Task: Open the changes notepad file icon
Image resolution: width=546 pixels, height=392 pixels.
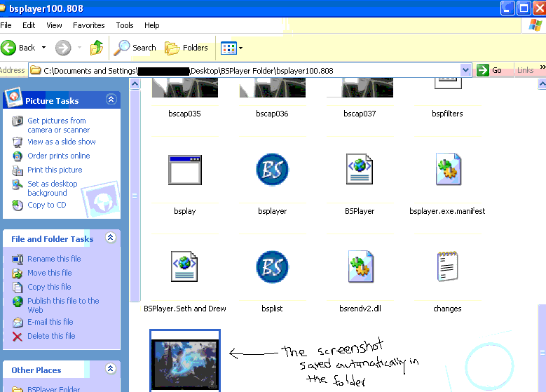Action: 447,266
